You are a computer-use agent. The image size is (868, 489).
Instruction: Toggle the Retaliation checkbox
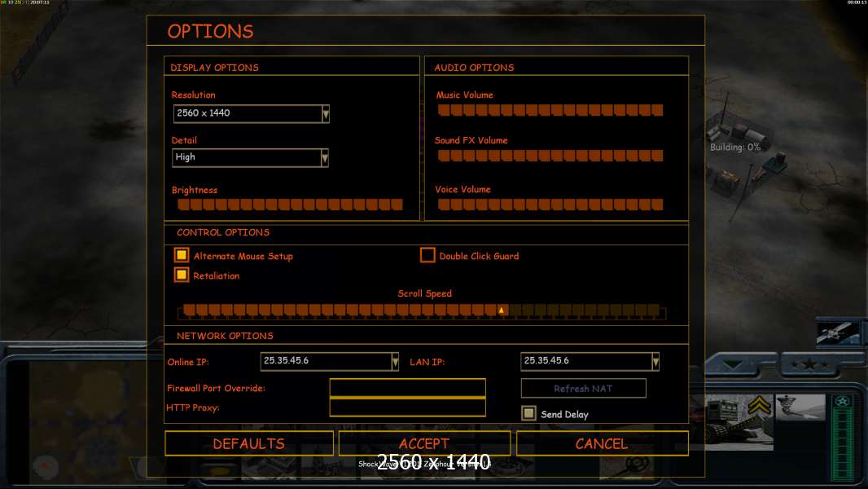(x=181, y=275)
